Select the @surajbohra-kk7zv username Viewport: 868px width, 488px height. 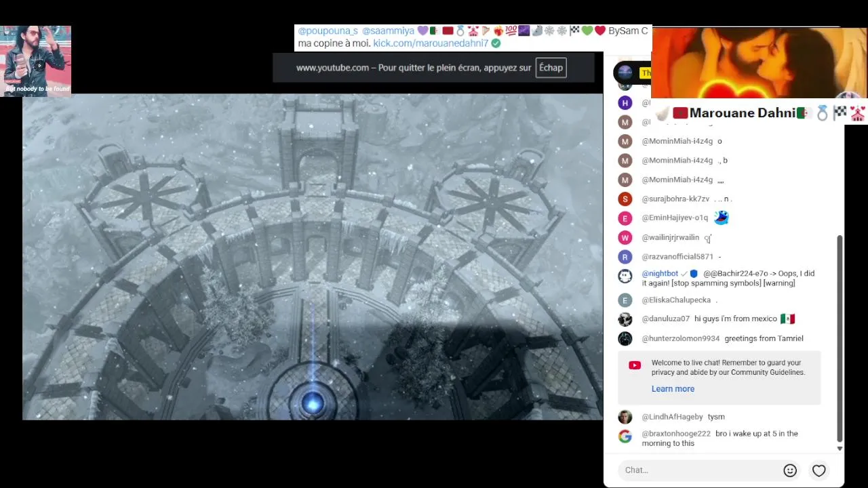tap(675, 199)
